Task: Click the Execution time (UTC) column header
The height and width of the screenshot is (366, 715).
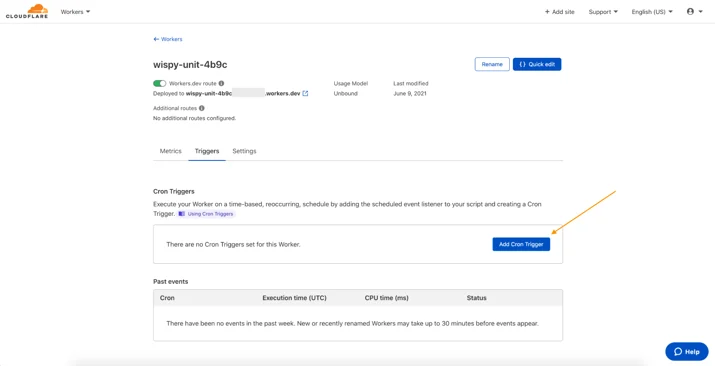Action: pyautogui.click(x=294, y=298)
